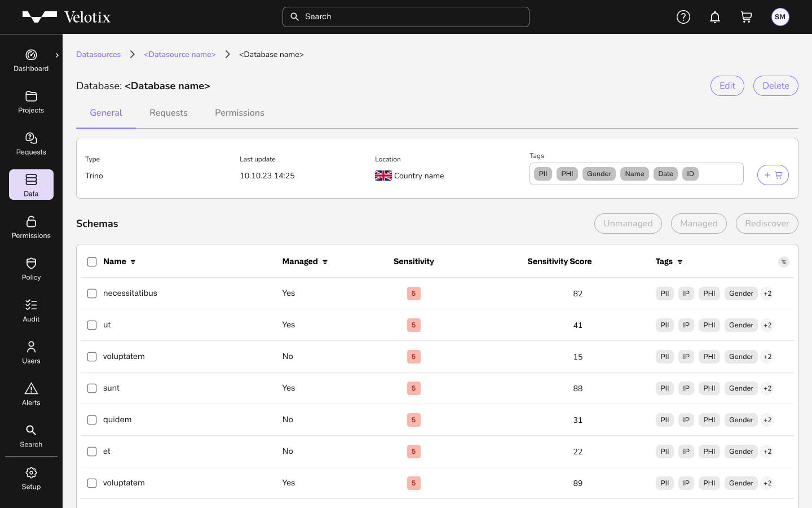Screen dimensions: 812x508
Task: Navigate to Policy using the sidebar icon
Action: 31,269
